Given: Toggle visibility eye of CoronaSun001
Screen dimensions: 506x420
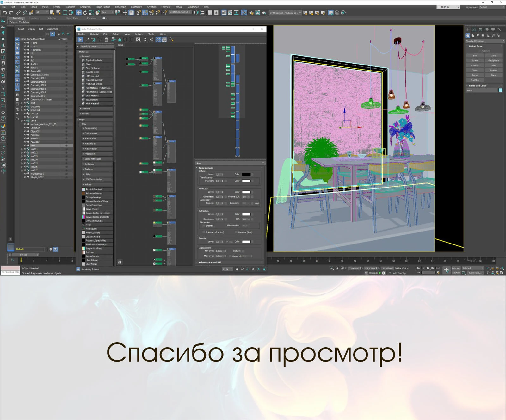Looking at the screenshot, I should coord(25,96).
